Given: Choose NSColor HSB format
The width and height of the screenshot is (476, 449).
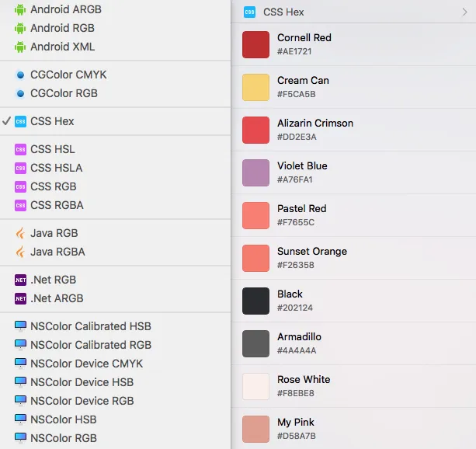Looking at the screenshot, I should click(x=116, y=419).
